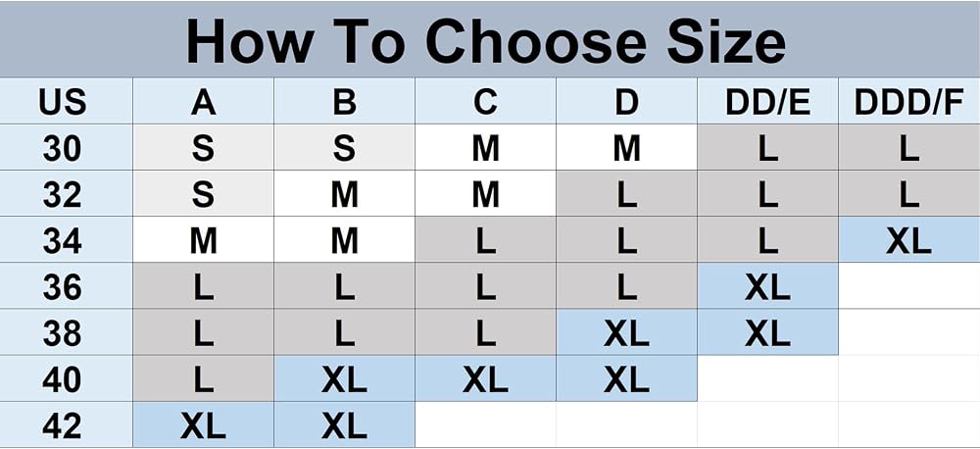Screen dimensions: 980x449
Task: Click the XL cell for 42 B
Action: coord(344,425)
